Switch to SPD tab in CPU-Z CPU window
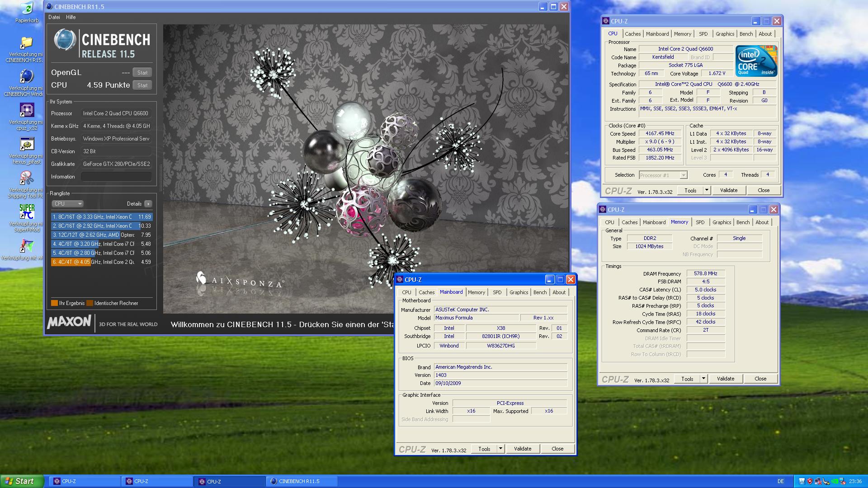868x488 pixels. pyautogui.click(x=703, y=34)
